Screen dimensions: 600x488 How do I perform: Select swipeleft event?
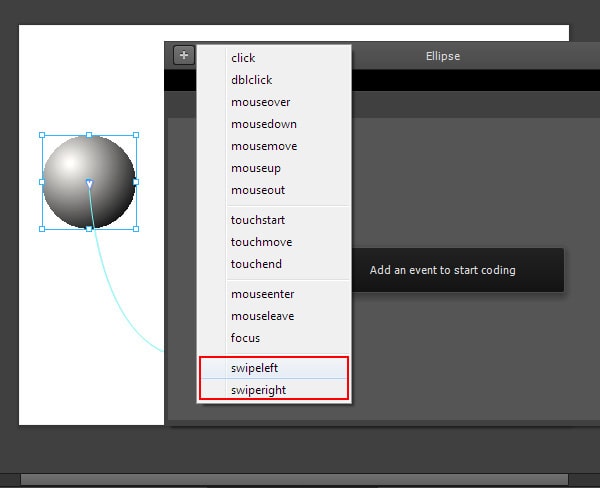point(274,368)
